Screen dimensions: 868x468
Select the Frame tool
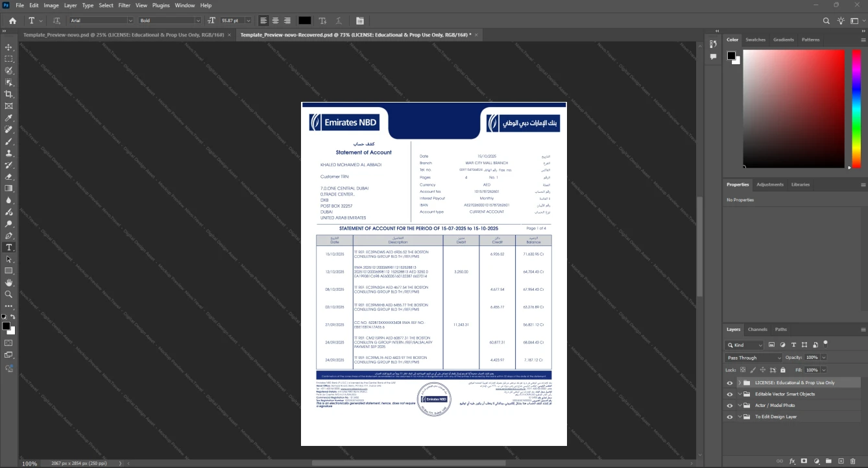[9, 106]
